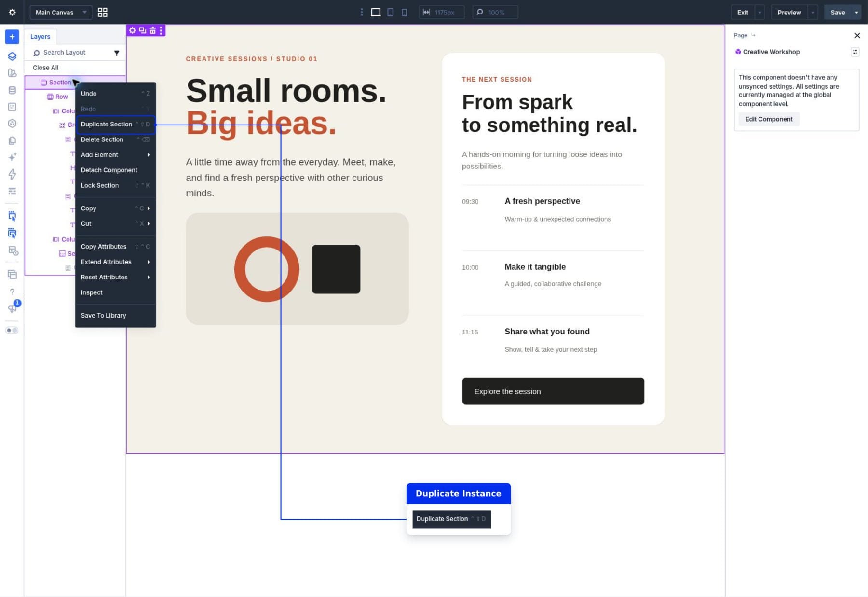Open the section settings gear on canvas

132,30
